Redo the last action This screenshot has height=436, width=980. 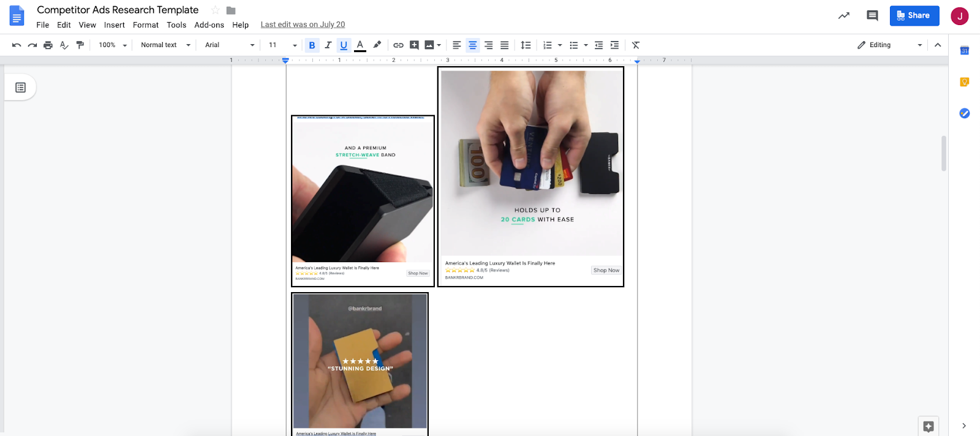pyautogui.click(x=32, y=45)
